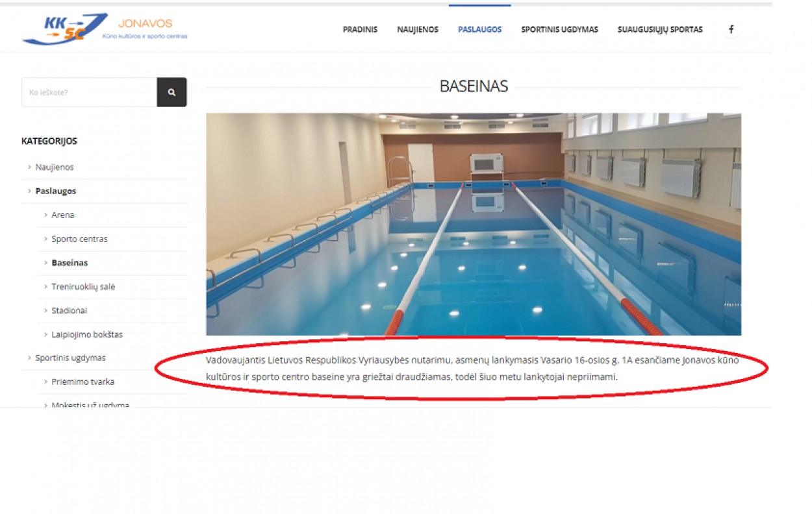Open the Pradinis menu item
The height and width of the screenshot is (514, 812).
360,29
